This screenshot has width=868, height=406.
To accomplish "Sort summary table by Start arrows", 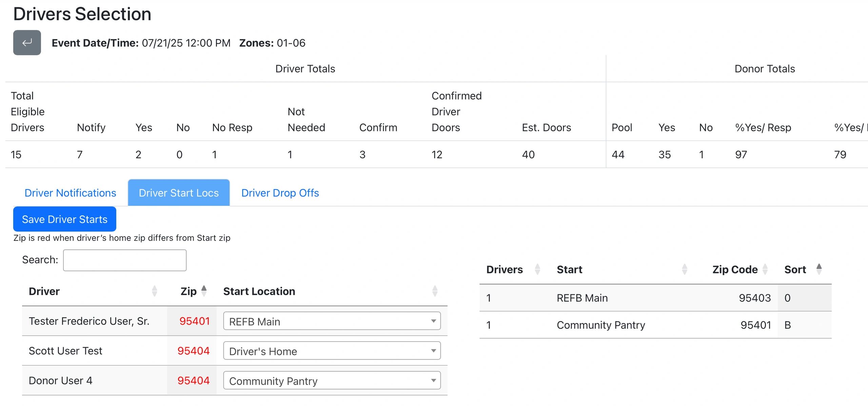I will (x=684, y=269).
